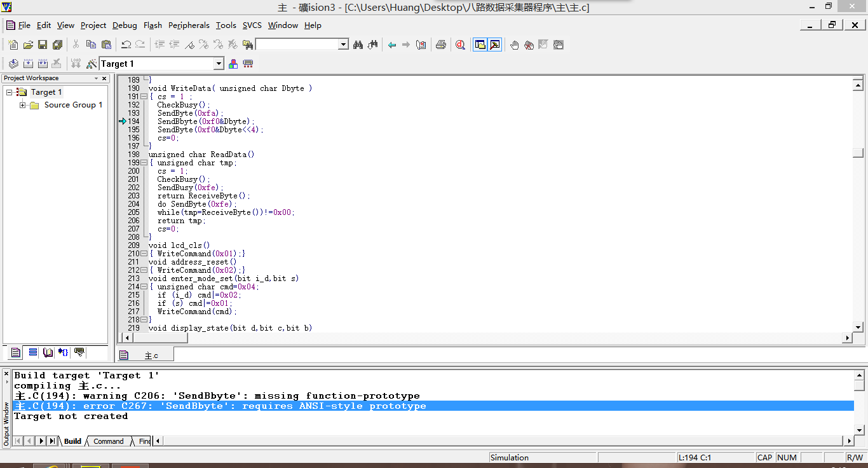Image resolution: width=868 pixels, height=468 pixels.
Task: Click the editor scrollbar down arrow
Action: (x=858, y=327)
